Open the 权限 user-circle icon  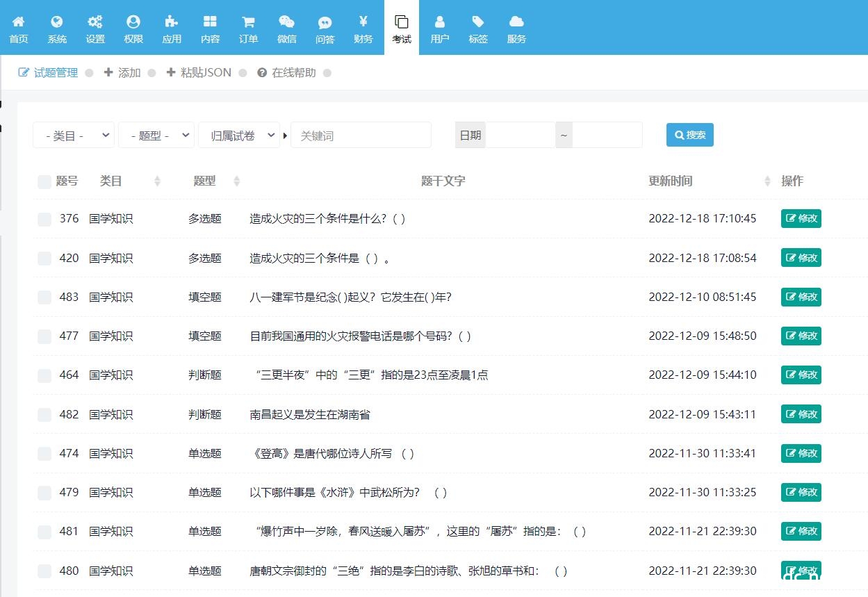point(133,22)
